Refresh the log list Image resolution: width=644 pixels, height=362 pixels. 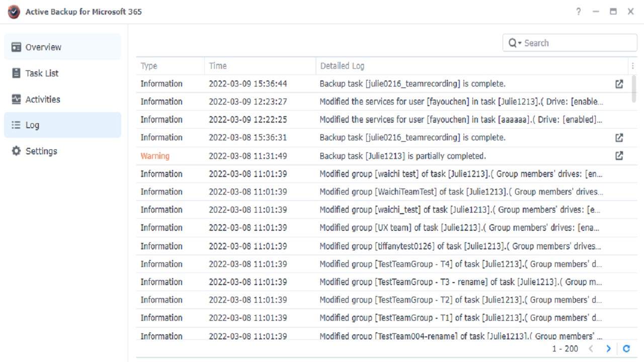626,348
